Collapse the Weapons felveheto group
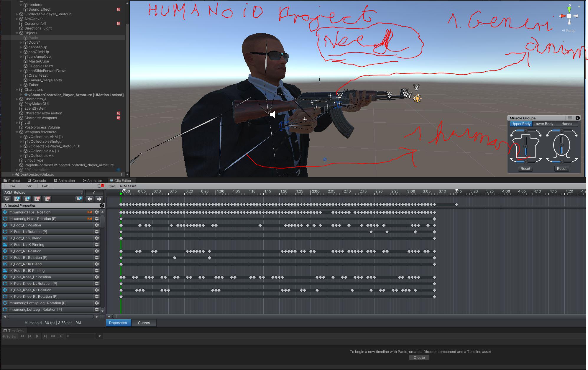This screenshot has width=588, height=370. point(17,132)
